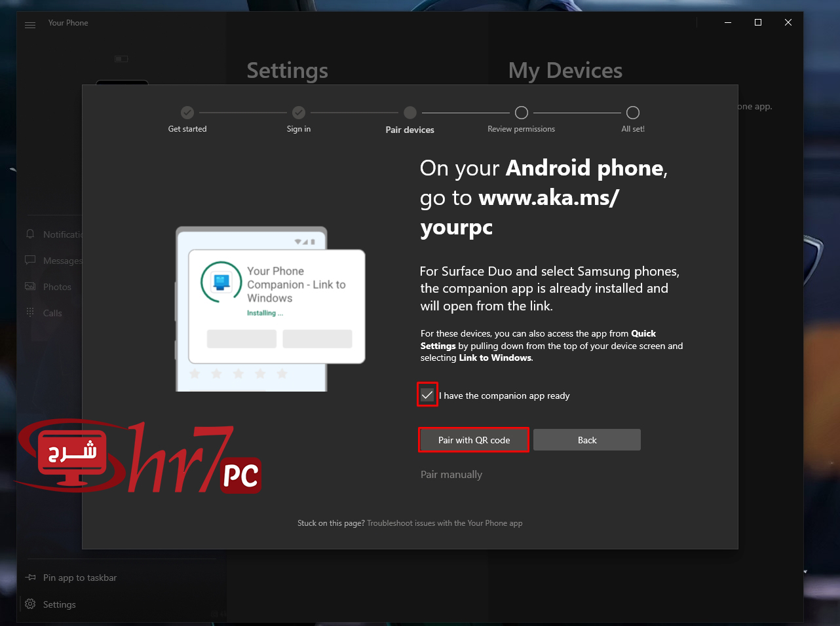Click the 'Sign in' step label
840x626 pixels.
299,129
